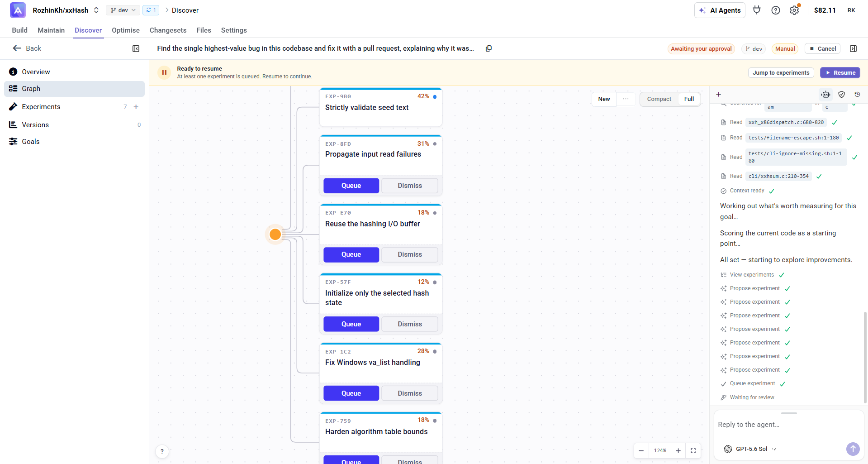Toggle the right side panel

click(853, 48)
